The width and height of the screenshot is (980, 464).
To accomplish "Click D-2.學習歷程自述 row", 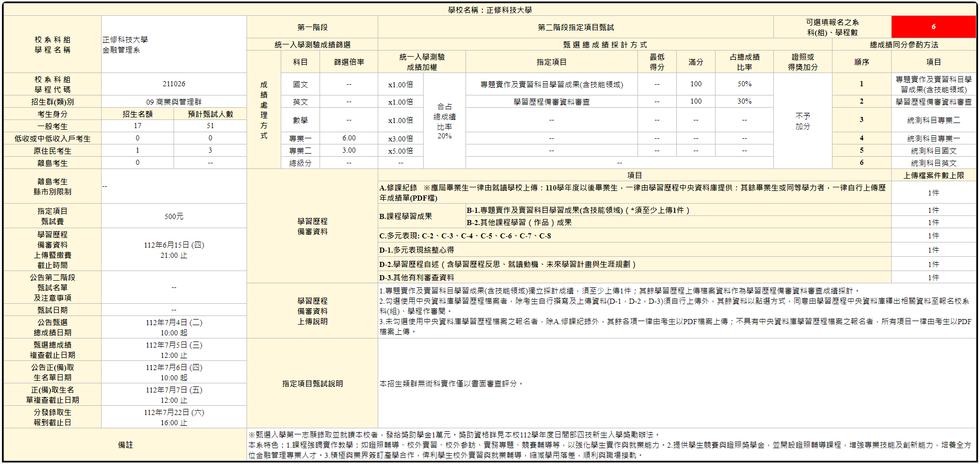I will 634,264.
